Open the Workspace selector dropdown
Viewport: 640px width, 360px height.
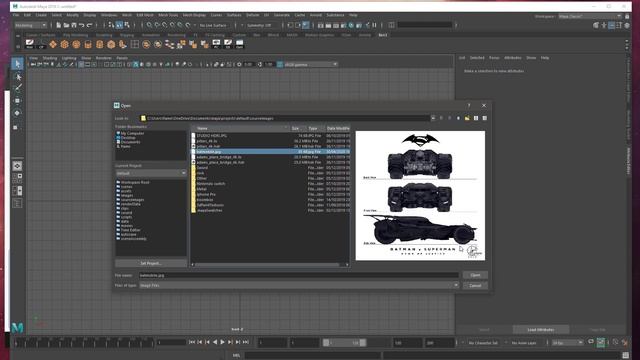[590, 16]
